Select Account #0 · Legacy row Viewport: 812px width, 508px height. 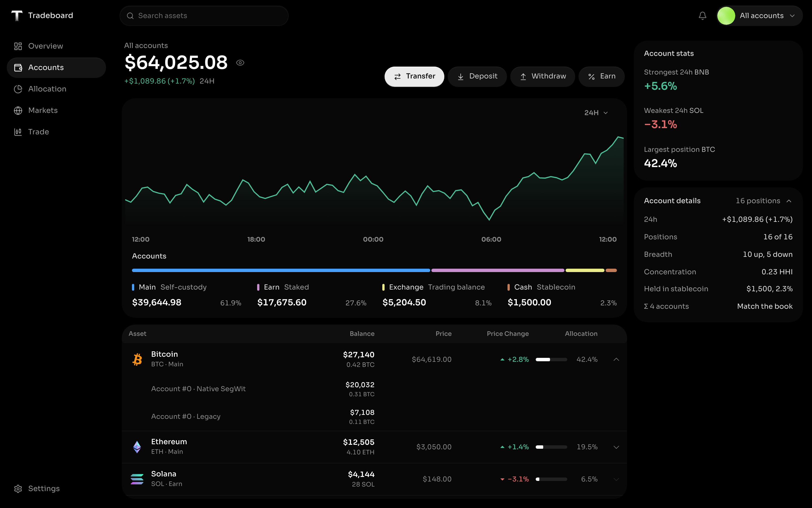click(374, 417)
